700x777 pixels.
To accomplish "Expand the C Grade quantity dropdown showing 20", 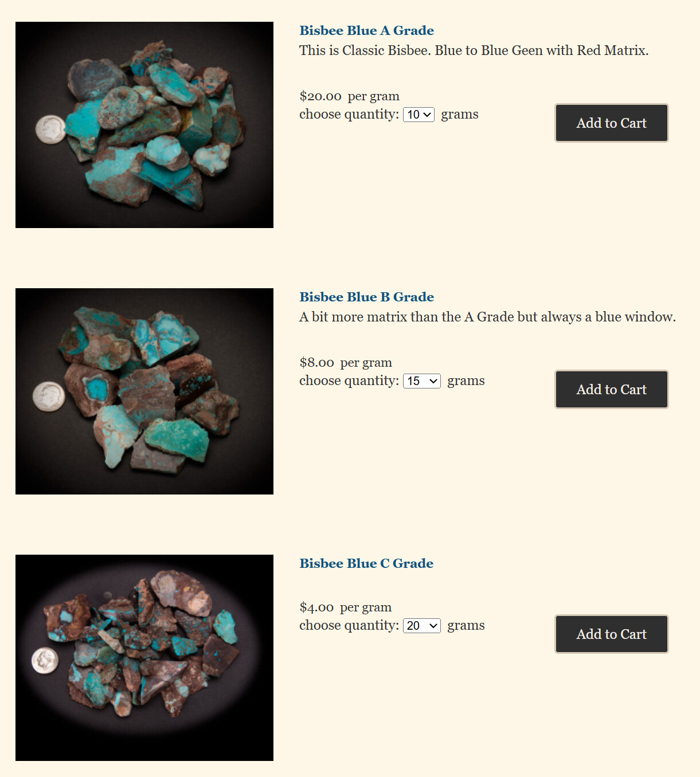I will 422,626.
